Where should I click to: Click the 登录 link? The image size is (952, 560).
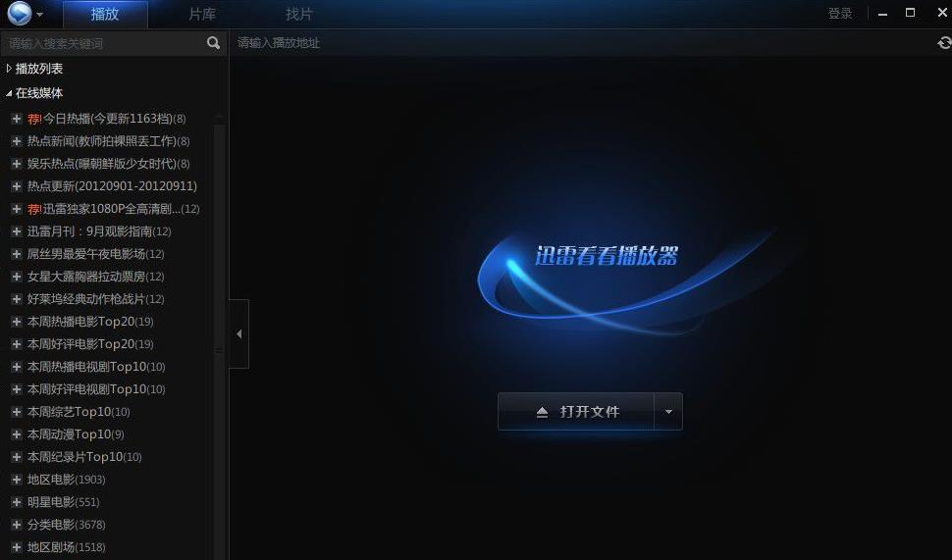(840, 14)
